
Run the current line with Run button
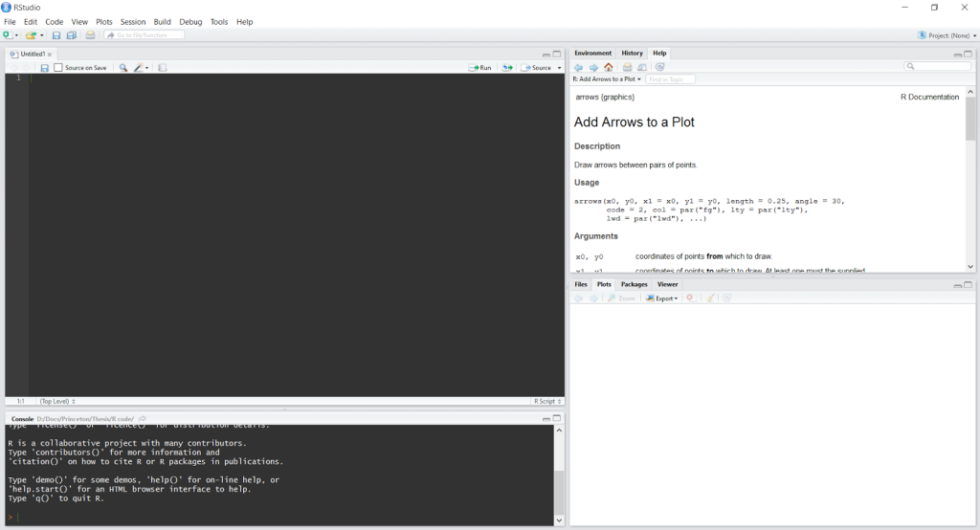point(480,68)
